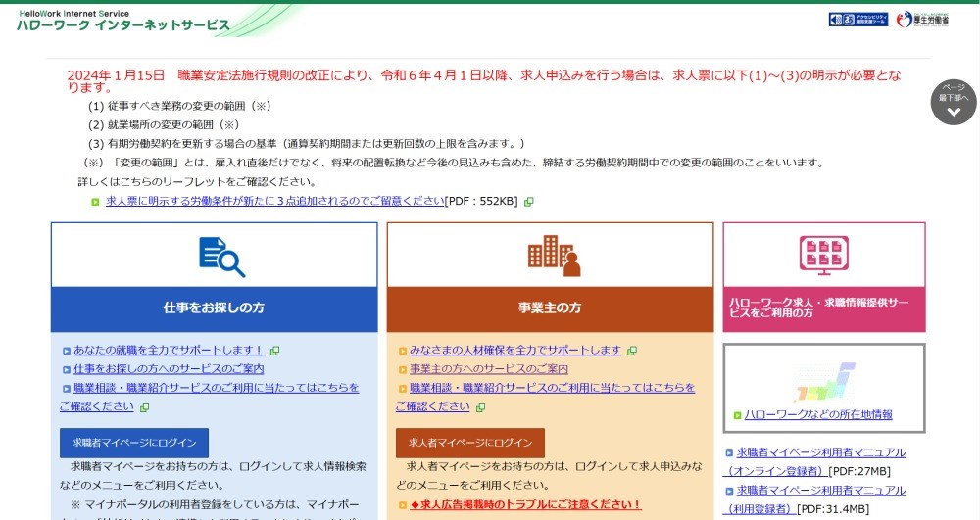Open 求職者マイページ利用者マニュアル(オンライン登録者) PDF
980x520 pixels.
[x=815, y=462]
